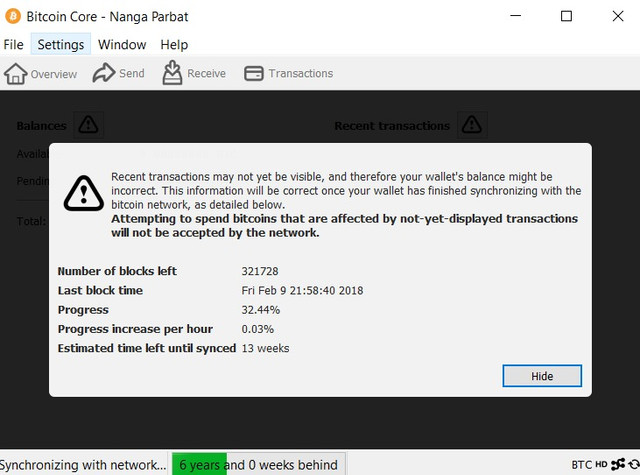
Task: Click the Number of blocks left label
Action: coord(117,271)
